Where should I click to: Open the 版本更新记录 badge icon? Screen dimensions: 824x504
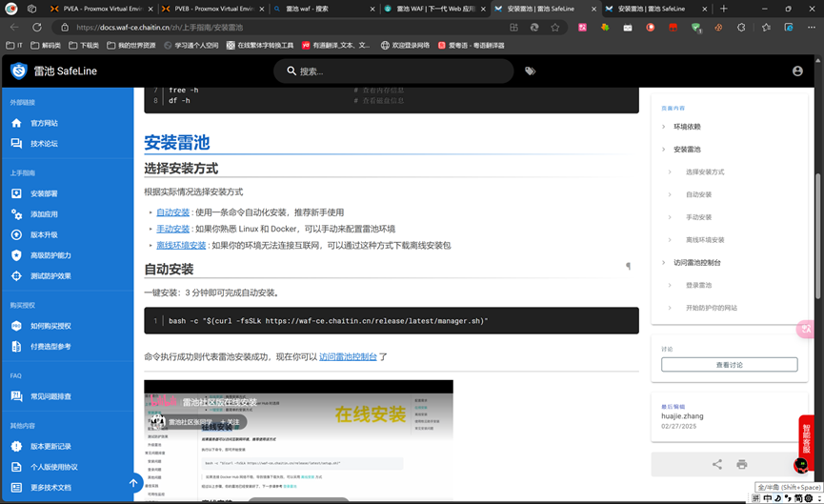point(16,446)
